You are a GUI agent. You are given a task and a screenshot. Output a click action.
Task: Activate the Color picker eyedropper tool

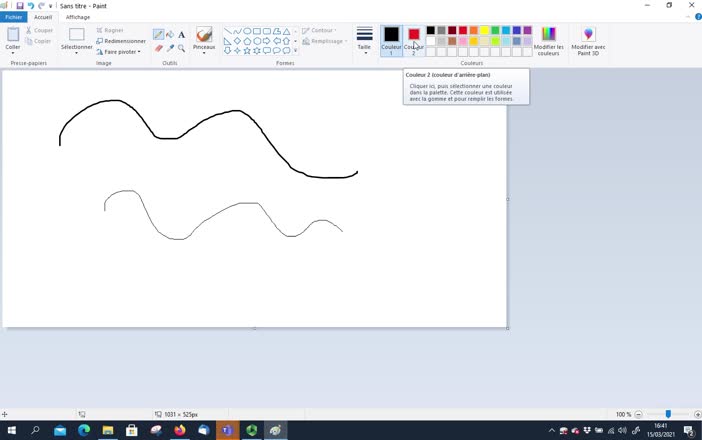coord(170,48)
